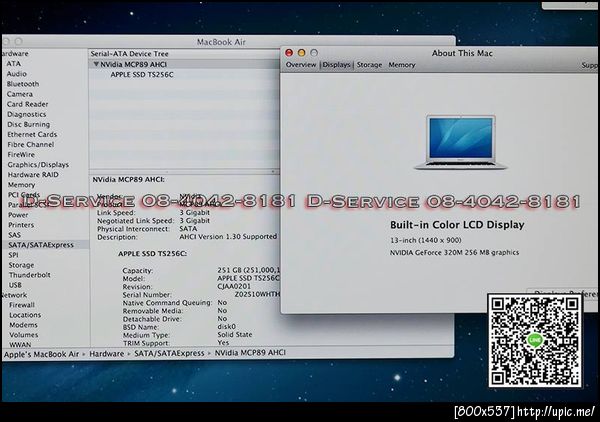The height and width of the screenshot is (422, 600).
Task: Switch to the Displays tab
Action: pyautogui.click(x=336, y=65)
